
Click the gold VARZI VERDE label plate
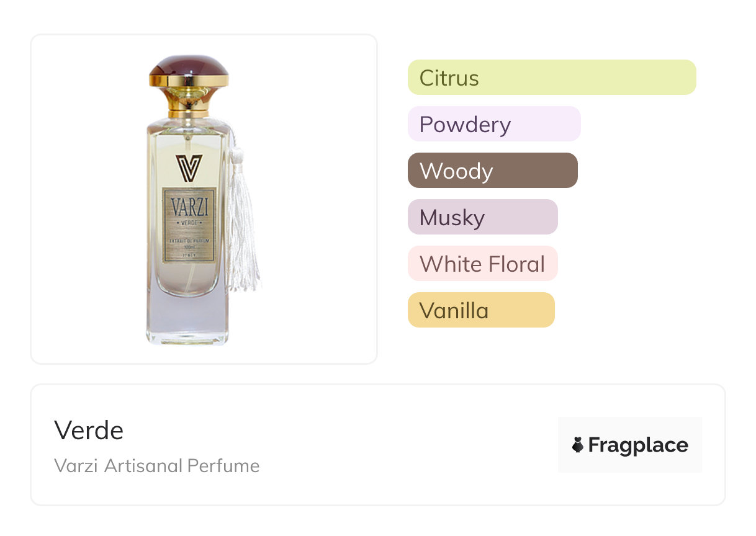189,223
